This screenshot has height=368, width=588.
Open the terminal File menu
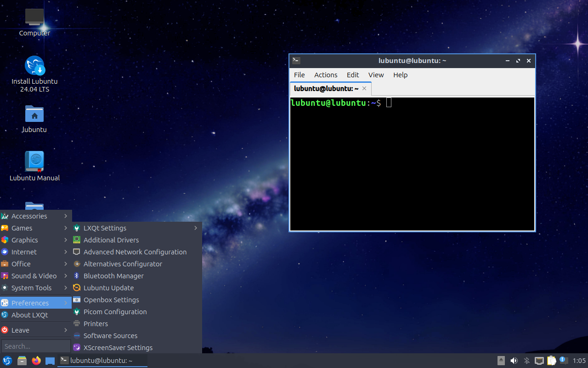tap(300, 75)
